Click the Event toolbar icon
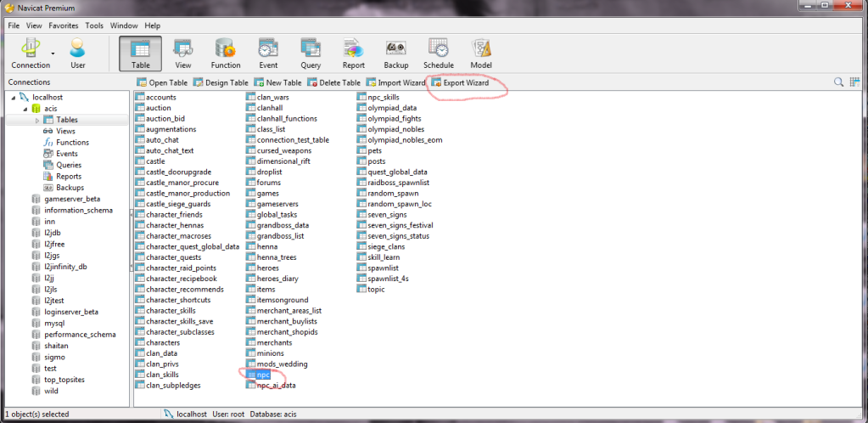 pos(268,53)
